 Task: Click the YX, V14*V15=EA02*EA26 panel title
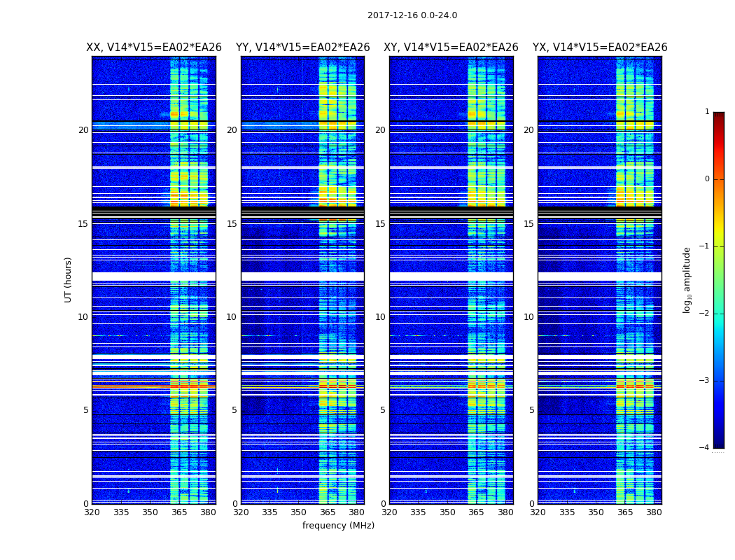pos(599,48)
